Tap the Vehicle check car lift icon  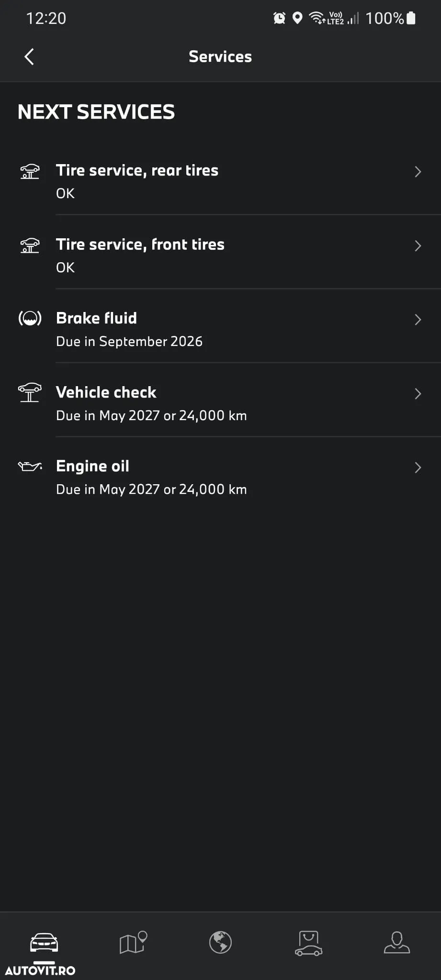pos(30,392)
